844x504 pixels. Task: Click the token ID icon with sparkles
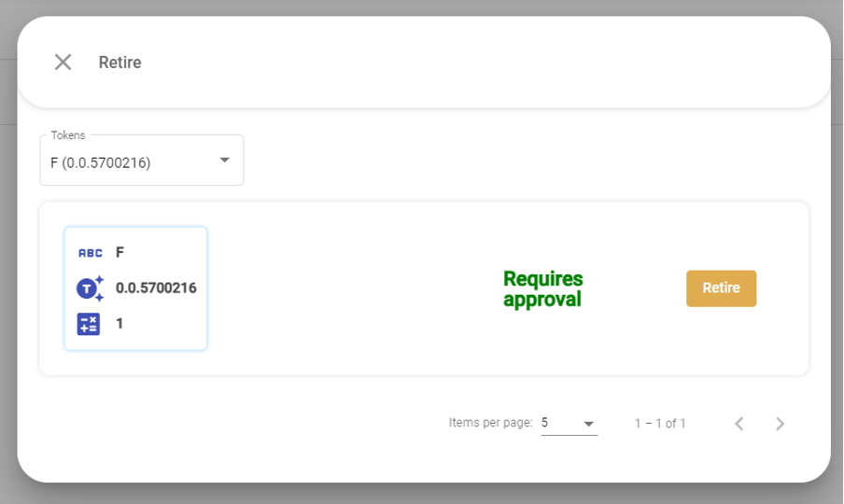click(90, 288)
